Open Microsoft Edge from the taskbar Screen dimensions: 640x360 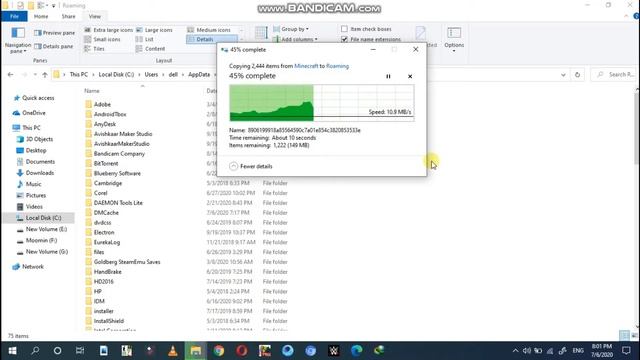coord(356,351)
